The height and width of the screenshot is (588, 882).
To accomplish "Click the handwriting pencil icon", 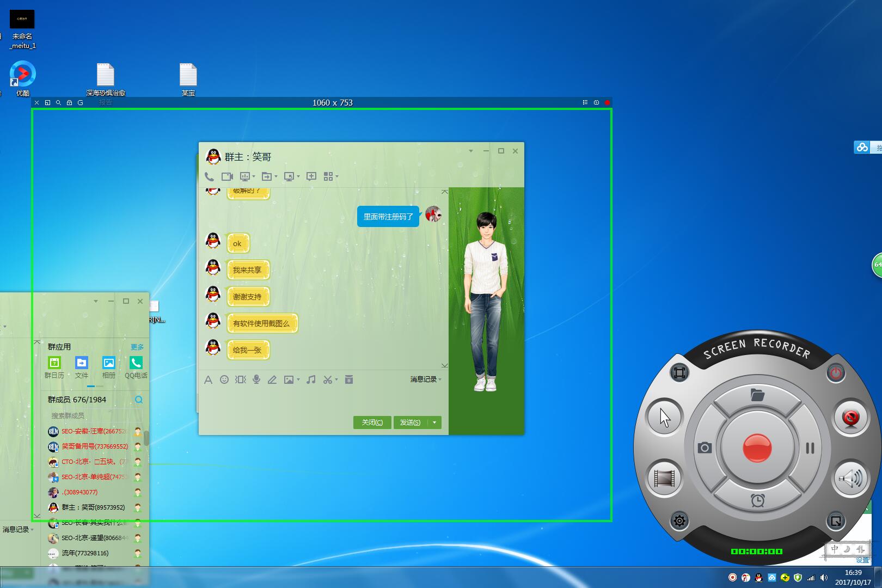I will (x=272, y=379).
